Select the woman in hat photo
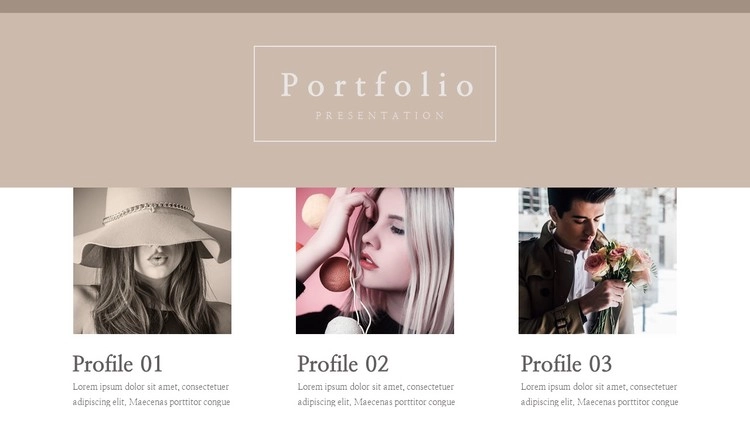 [x=152, y=261]
